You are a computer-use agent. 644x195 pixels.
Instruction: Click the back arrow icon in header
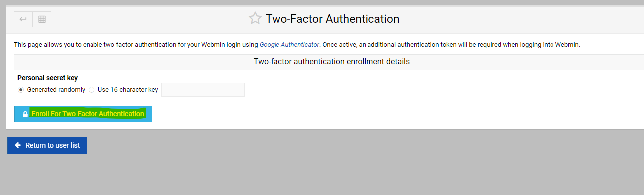tap(23, 19)
